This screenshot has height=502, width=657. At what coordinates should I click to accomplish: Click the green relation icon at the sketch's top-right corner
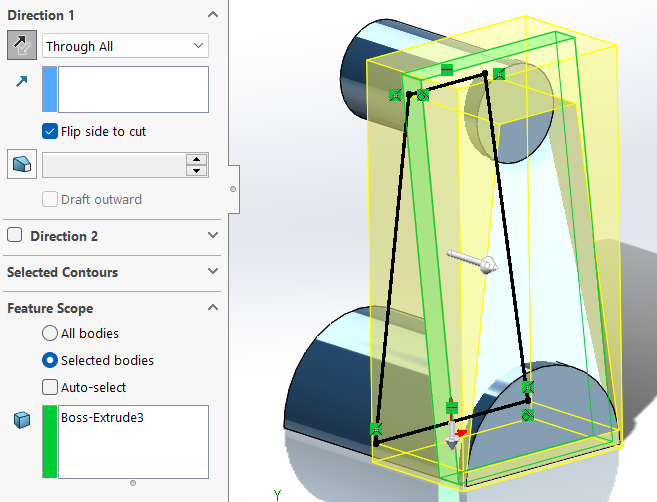tap(499, 74)
